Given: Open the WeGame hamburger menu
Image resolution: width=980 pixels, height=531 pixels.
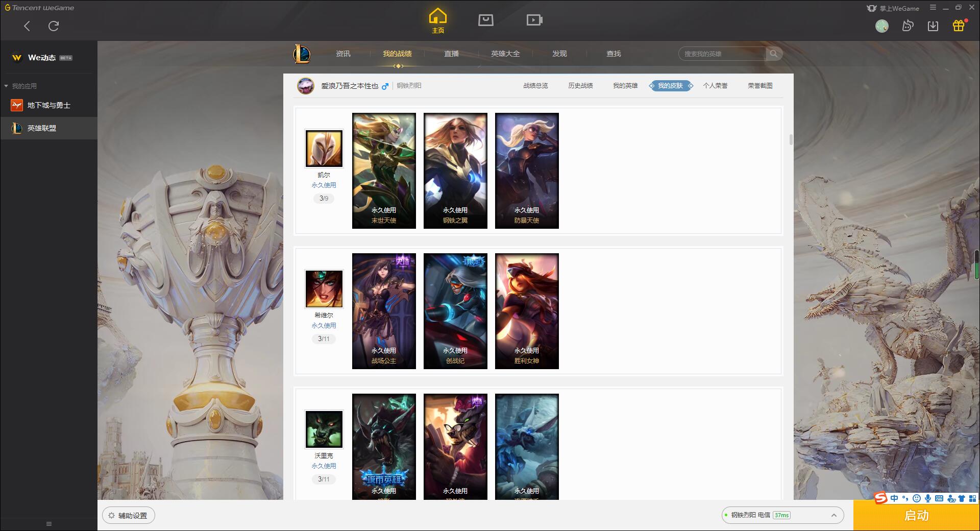Looking at the screenshot, I should pos(933,8).
